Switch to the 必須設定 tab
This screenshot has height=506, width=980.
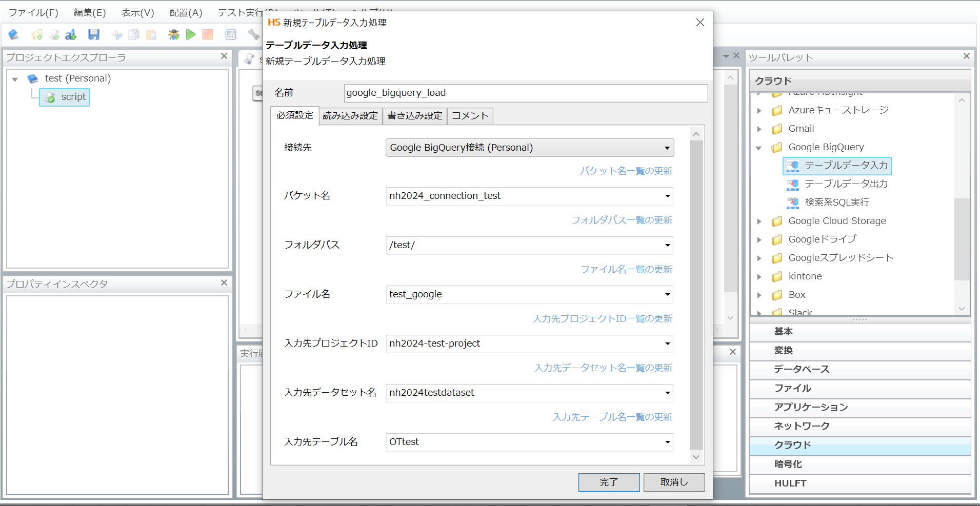pos(295,115)
